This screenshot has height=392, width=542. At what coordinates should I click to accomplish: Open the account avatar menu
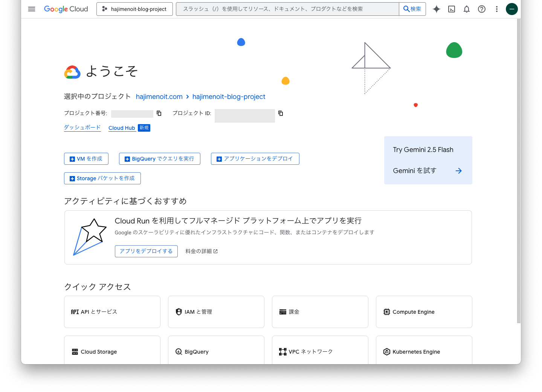coord(512,9)
